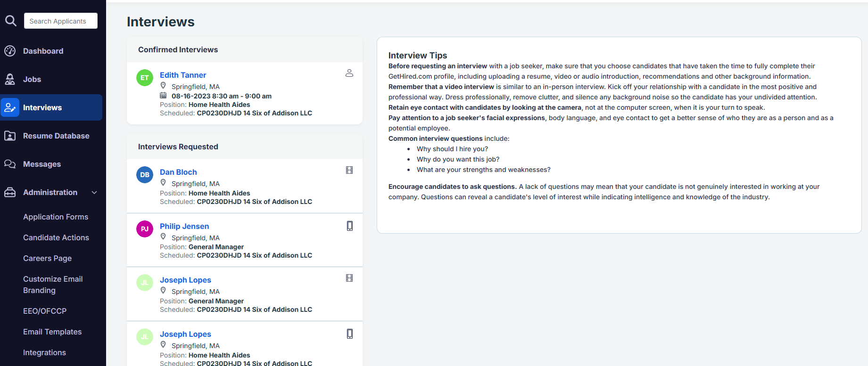Click video interview icon on Dan Bloch card
The image size is (868, 366).
point(349,170)
